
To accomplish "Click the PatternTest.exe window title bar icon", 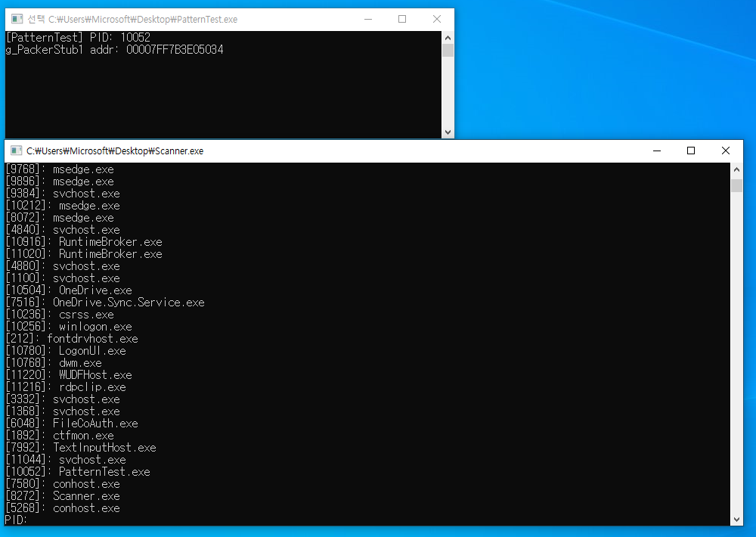I will coord(17,20).
